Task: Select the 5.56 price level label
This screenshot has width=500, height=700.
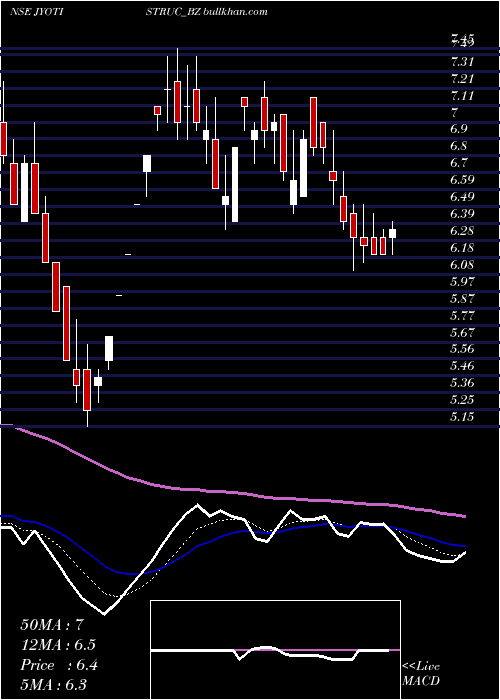Action: 462,349
